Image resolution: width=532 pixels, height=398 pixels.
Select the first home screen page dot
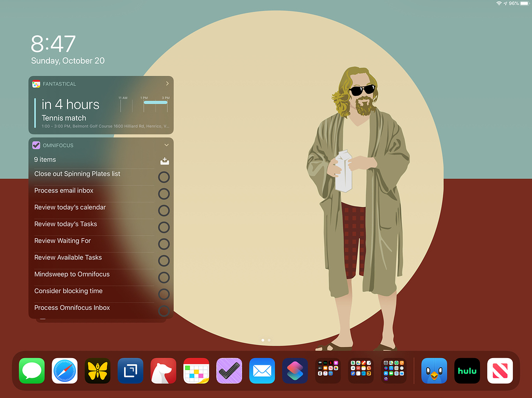pos(263,340)
